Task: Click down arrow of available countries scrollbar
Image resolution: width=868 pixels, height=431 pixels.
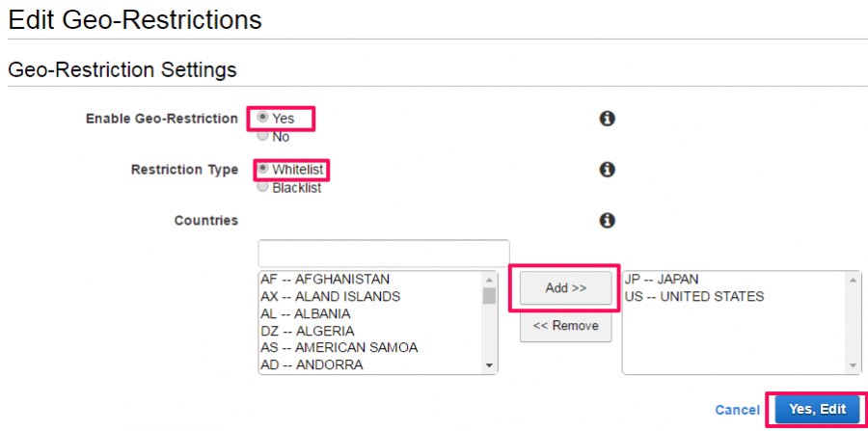Action: [x=489, y=365]
